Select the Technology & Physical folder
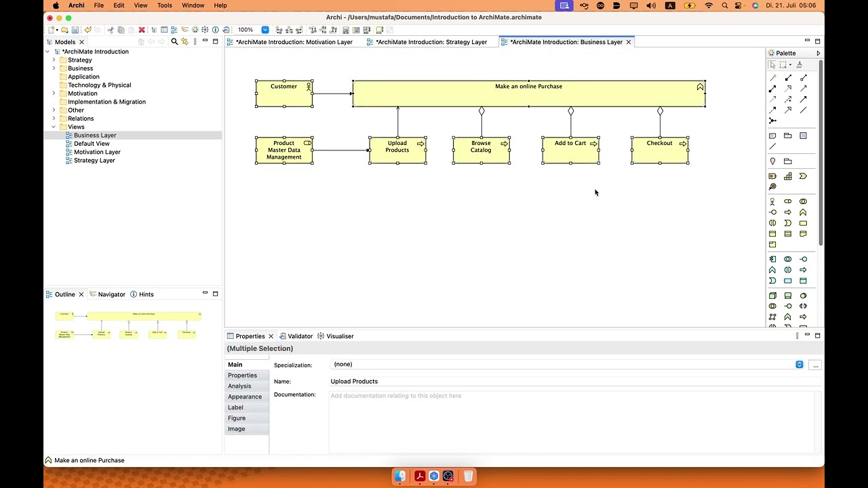Screen dimensions: 868x488 (99, 85)
